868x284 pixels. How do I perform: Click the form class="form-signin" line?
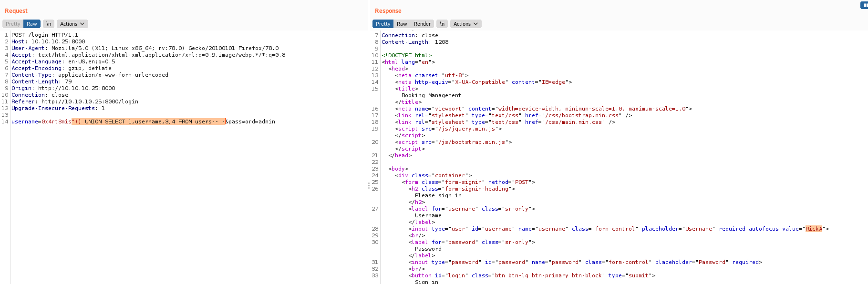point(468,182)
